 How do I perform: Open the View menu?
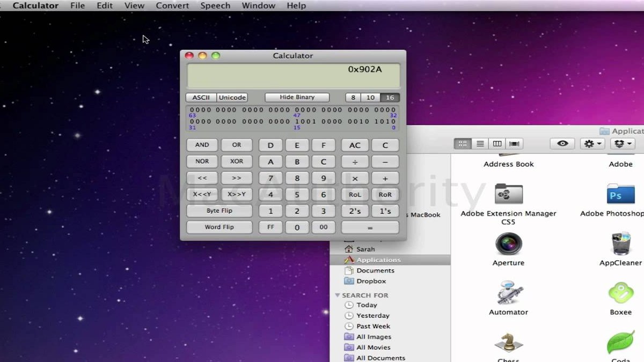tap(134, 5)
